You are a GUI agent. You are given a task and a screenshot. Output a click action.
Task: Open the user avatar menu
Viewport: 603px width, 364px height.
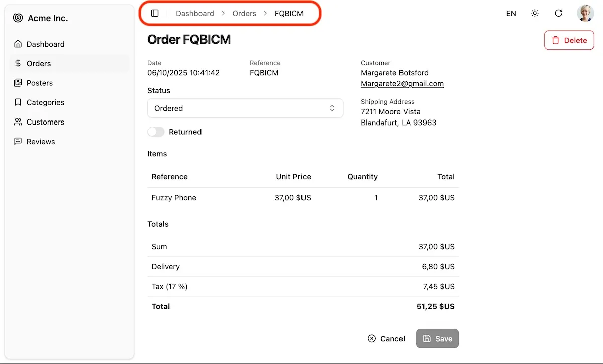coord(585,13)
